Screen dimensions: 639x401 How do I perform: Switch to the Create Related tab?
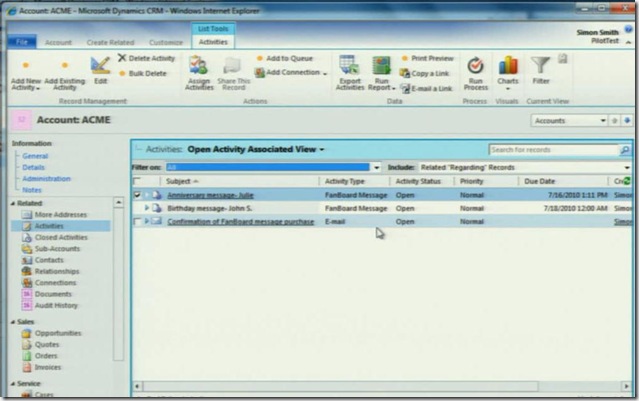(110, 42)
